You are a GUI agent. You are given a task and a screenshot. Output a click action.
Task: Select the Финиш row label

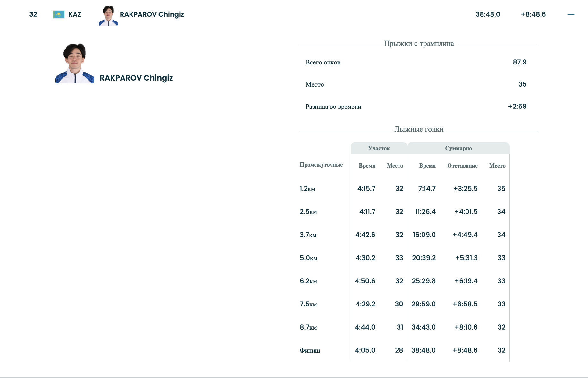coord(310,350)
